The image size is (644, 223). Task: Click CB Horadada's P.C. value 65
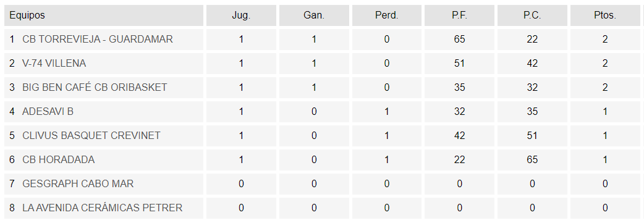coord(532,160)
